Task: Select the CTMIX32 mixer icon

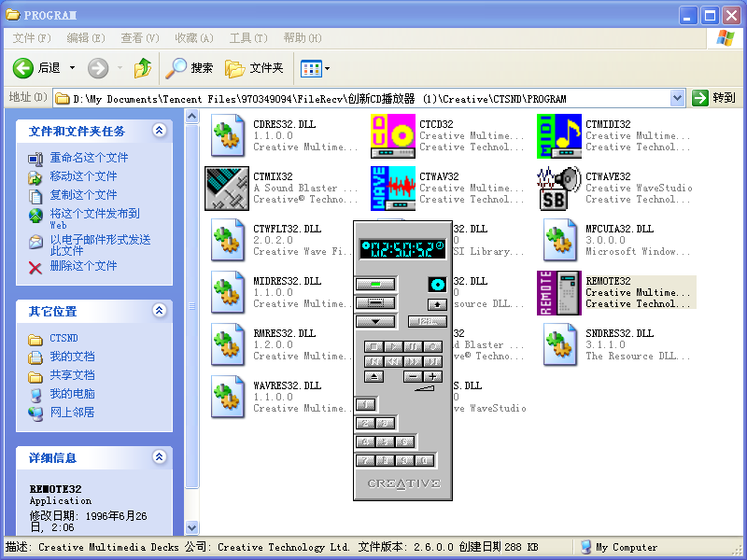Action: (x=227, y=189)
